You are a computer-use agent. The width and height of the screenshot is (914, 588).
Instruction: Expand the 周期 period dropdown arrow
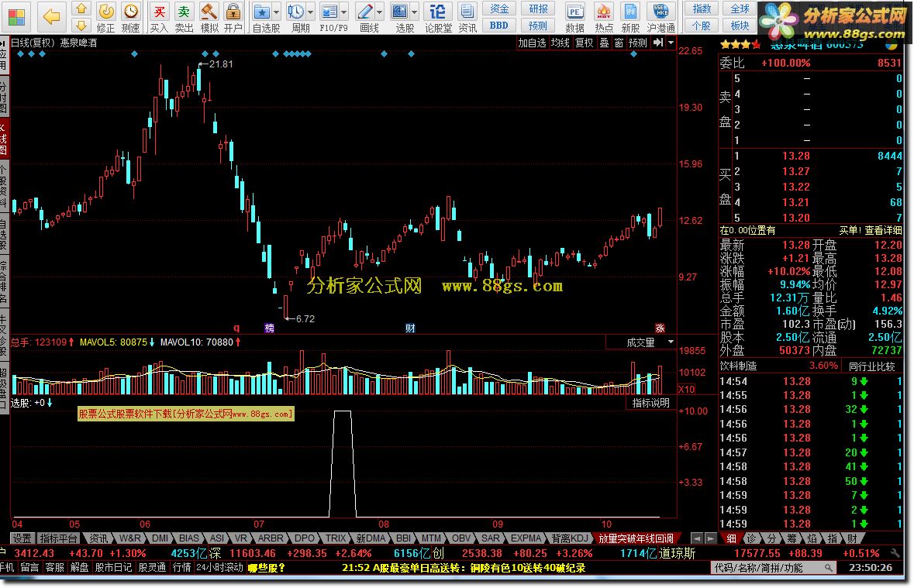click(x=311, y=12)
